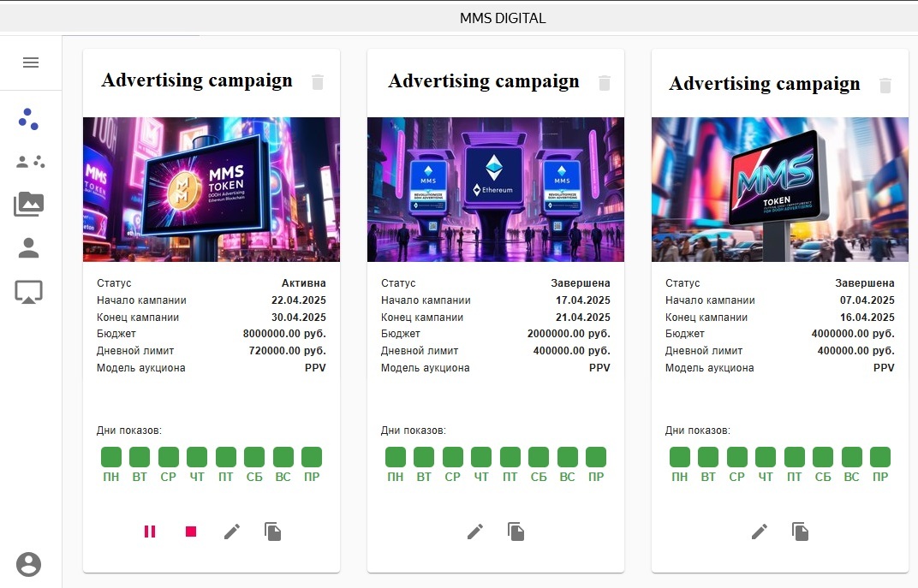
Task: Select budget 2000000.00 руб.
Action: coord(569,334)
